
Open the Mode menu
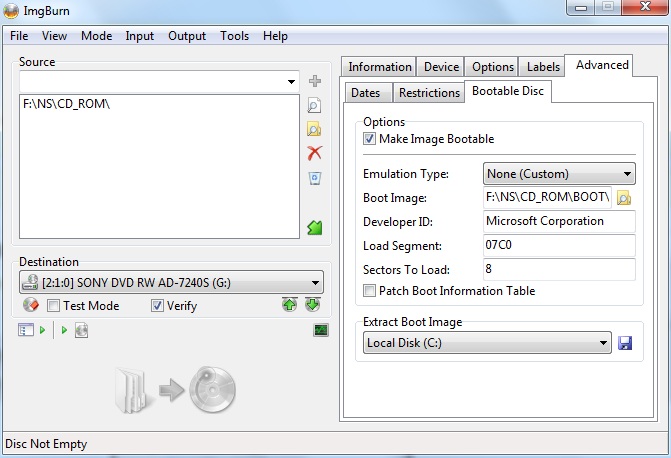97,36
